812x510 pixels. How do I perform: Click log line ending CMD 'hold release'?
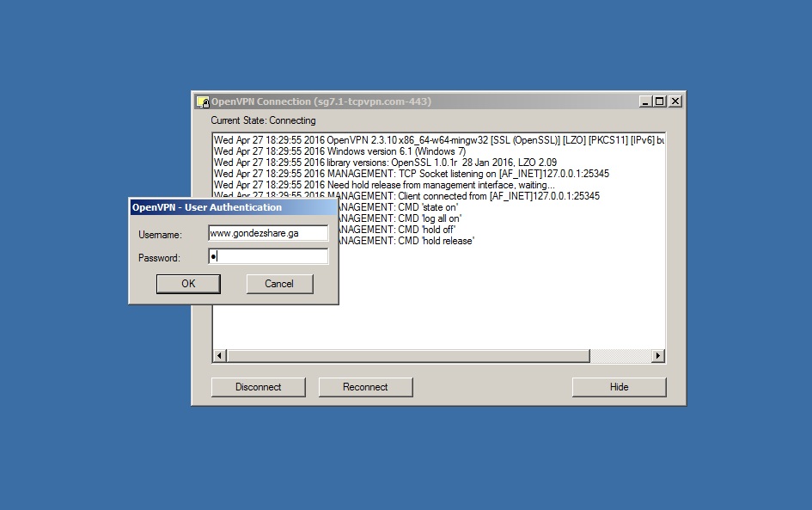[406, 241]
